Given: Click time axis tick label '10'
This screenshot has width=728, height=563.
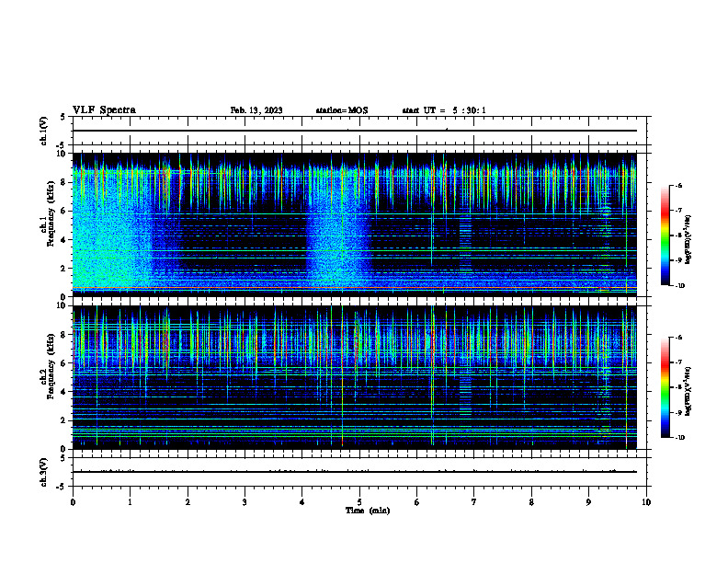Looking at the screenshot, I should pos(646,502).
